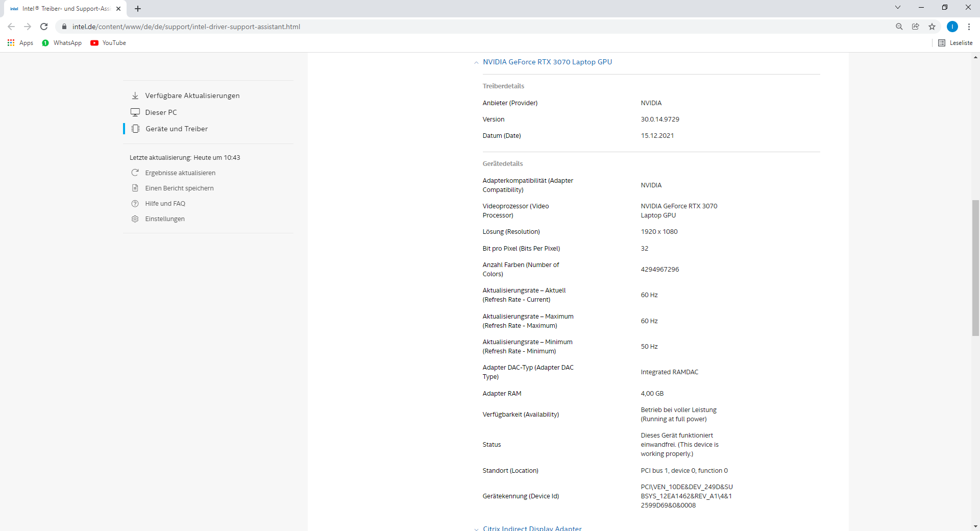Viewport: 980px width, 531px height.
Task: Click Einen Bericht speichern
Action: pyautogui.click(x=179, y=188)
